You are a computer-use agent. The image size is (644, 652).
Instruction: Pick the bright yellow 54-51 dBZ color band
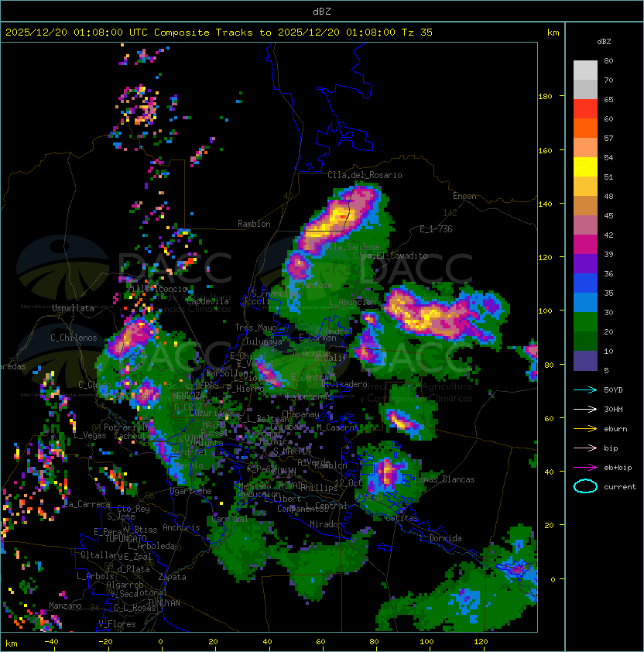(x=585, y=167)
